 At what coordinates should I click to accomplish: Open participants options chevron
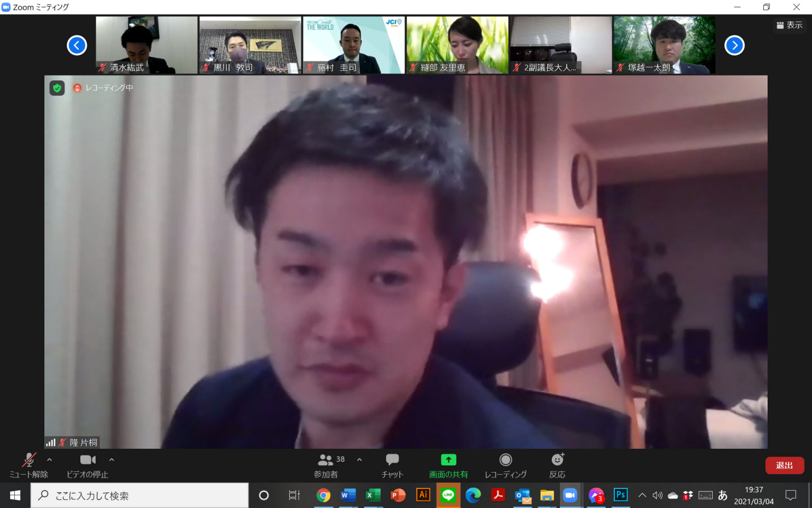(x=359, y=460)
